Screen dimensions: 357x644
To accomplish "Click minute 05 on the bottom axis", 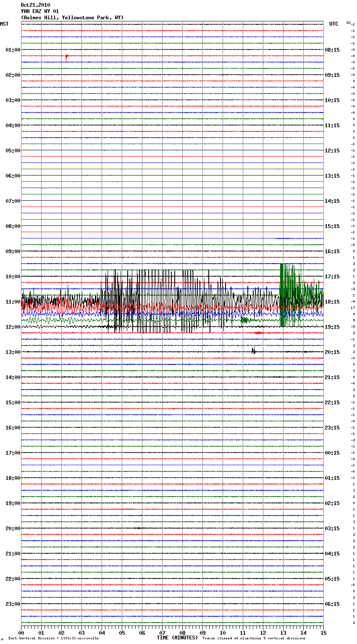I will 122,633.
